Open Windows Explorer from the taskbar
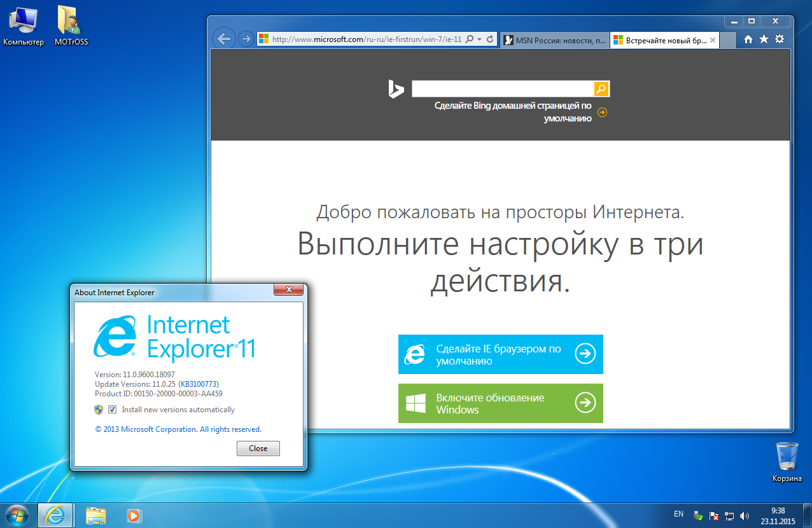Image resolution: width=812 pixels, height=528 pixels. click(x=95, y=515)
